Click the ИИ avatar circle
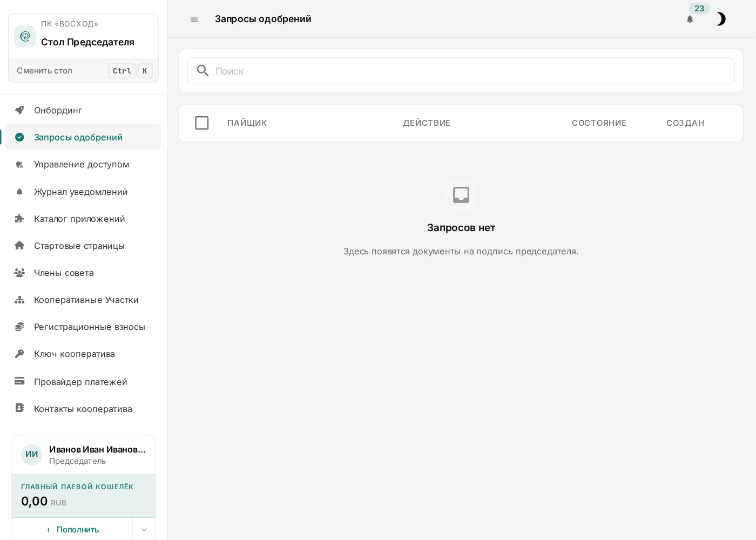 click(x=32, y=455)
